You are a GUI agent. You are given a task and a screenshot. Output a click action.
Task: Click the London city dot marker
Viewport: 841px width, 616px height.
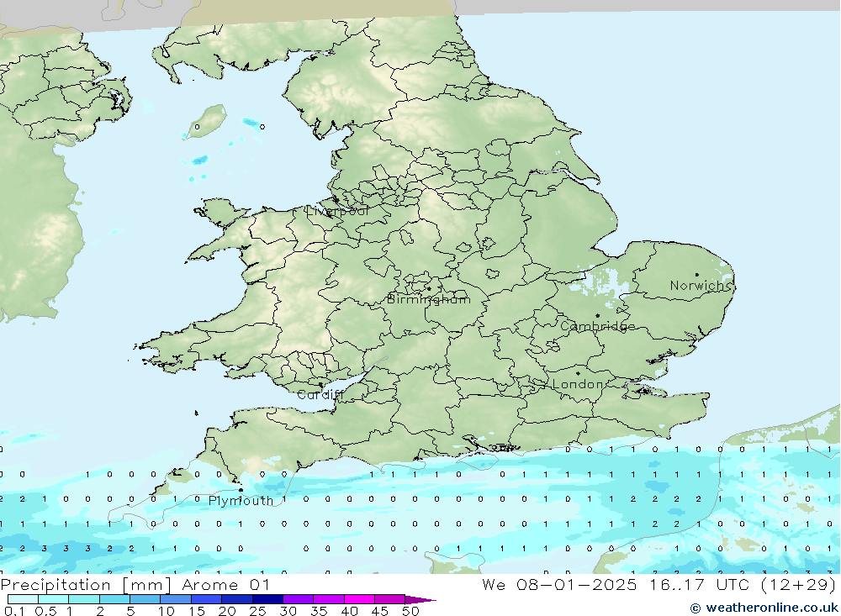point(578,373)
